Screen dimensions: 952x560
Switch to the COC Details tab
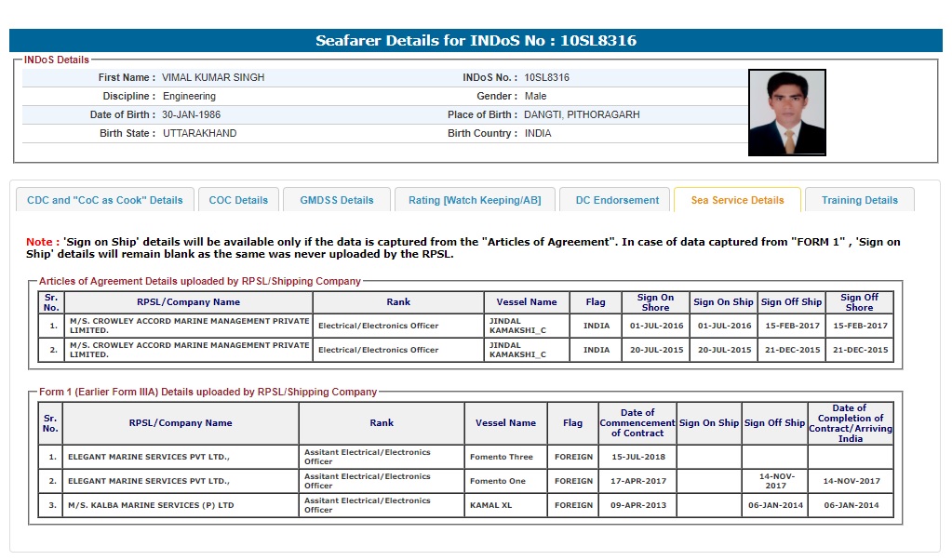[238, 200]
